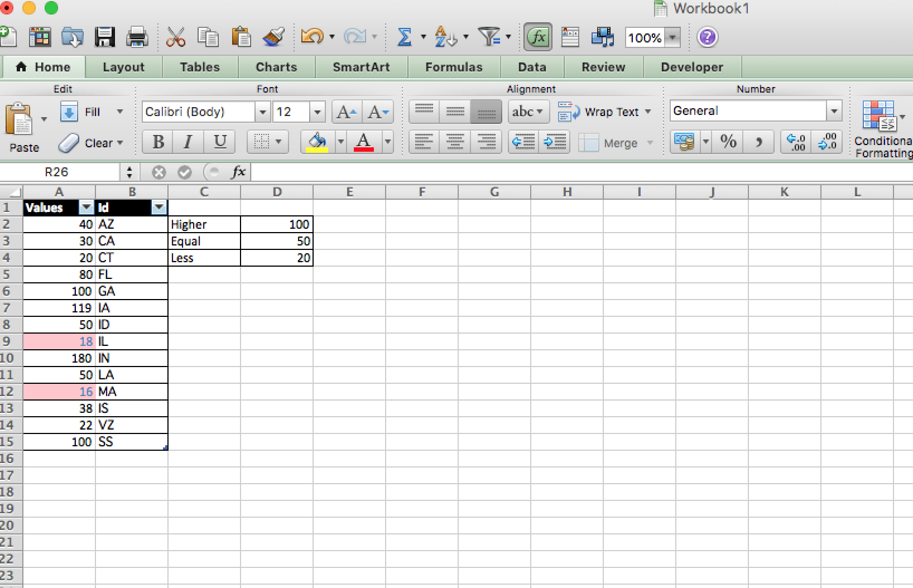Open the fill color swatch picker
The width and height of the screenshot is (913, 588).
pos(318,142)
